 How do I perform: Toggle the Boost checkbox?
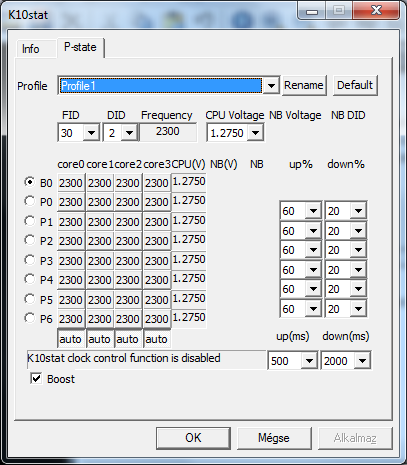pos(36,379)
